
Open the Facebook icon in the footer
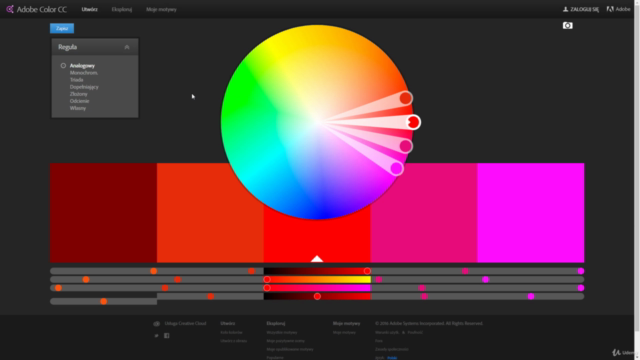tap(167, 336)
